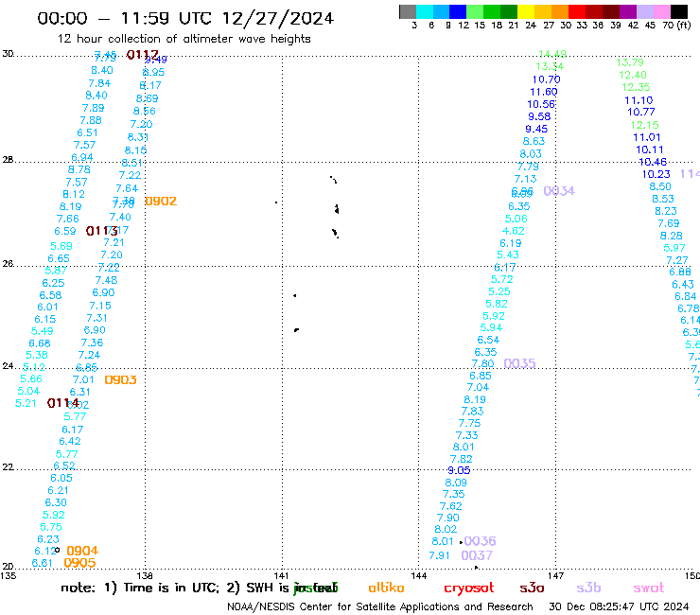Select the 's3b' satellite label
This screenshot has height=615, width=700.
(x=588, y=588)
